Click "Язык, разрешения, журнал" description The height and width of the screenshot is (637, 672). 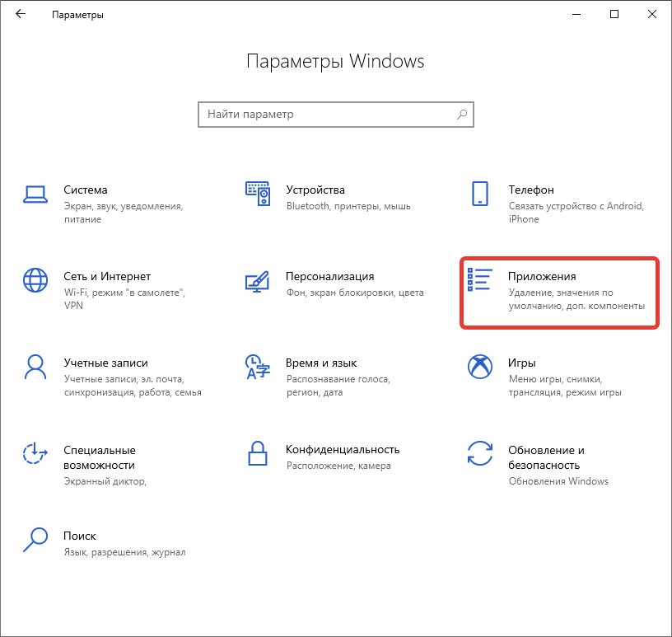(x=124, y=552)
